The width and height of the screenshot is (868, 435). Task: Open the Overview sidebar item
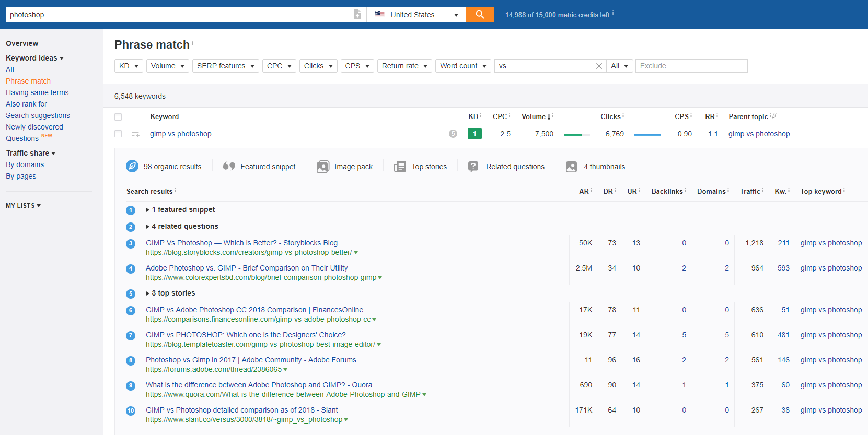pyautogui.click(x=22, y=43)
